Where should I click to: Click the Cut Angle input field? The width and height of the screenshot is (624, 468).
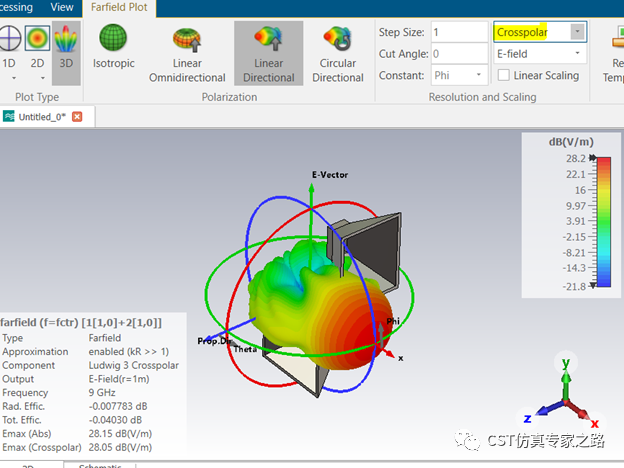click(x=458, y=53)
